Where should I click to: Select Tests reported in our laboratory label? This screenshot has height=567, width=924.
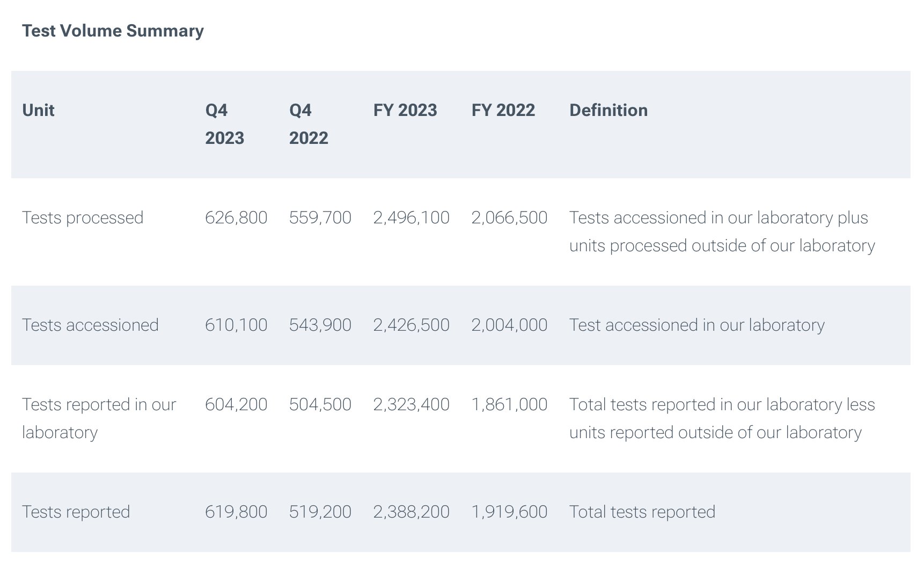coord(99,418)
